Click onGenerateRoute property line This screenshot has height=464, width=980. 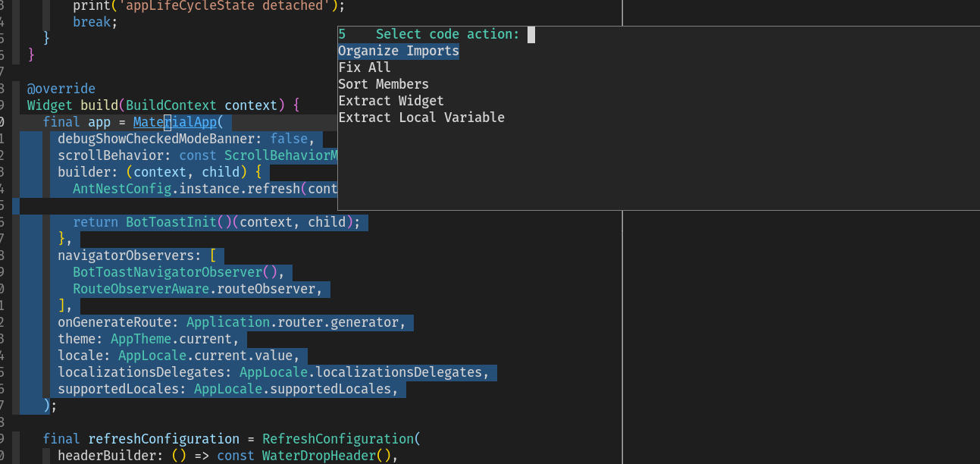(x=232, y=322)
